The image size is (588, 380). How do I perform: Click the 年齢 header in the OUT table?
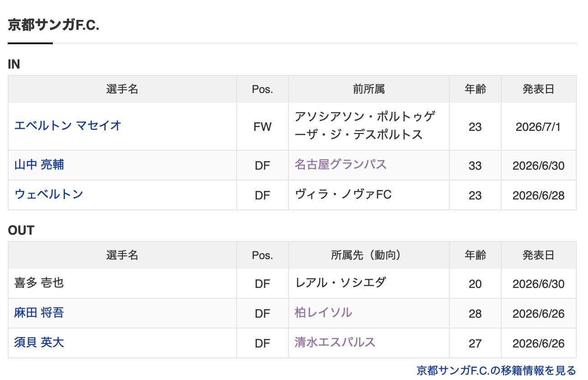pos(475,255)
